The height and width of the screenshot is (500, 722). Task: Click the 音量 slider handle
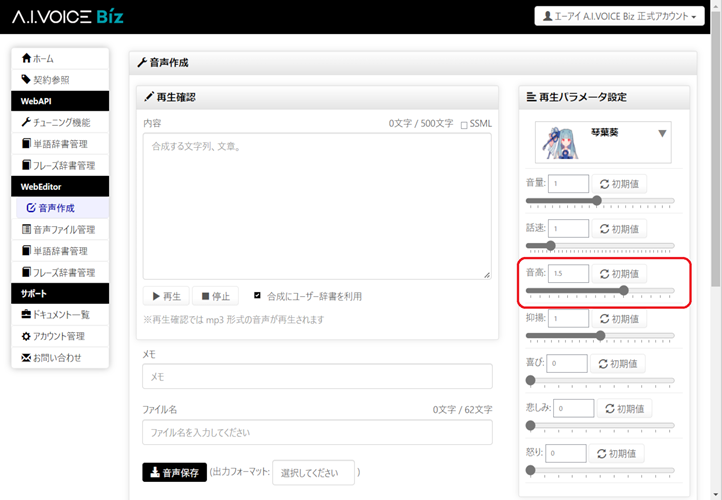pyautogui.click(x=597, y=200)
